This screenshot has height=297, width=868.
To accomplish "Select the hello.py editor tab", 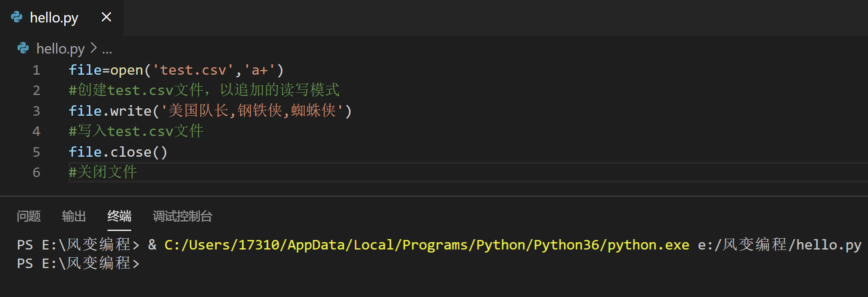I will point(62,18).
